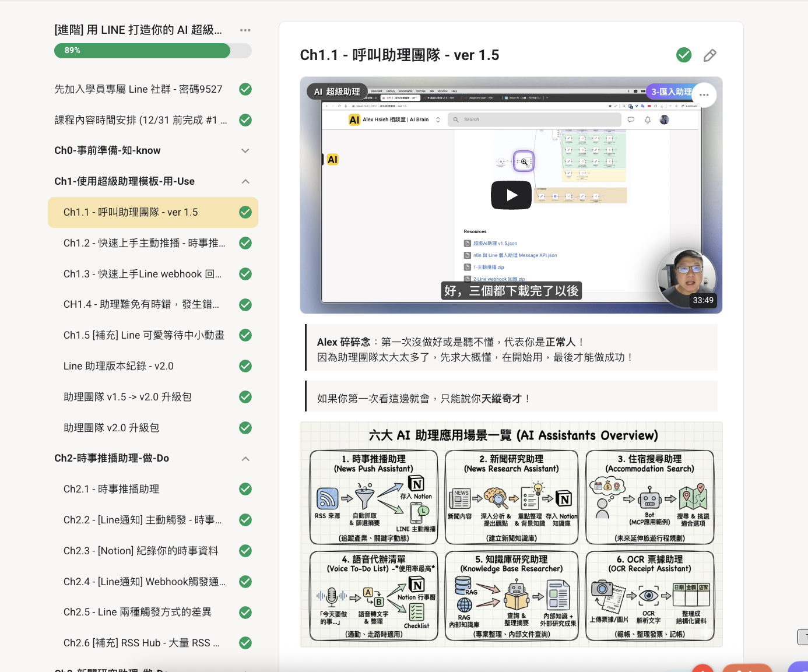Click the course title [進階] 用 LINE 打造你的 AI 超級
This screenshot has width=808, height=672.
(138, 30)
